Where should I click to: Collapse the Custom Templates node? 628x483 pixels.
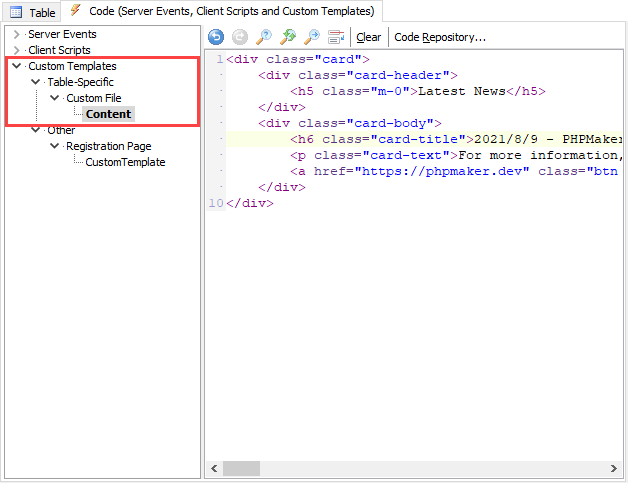click(x=16, y=66)
